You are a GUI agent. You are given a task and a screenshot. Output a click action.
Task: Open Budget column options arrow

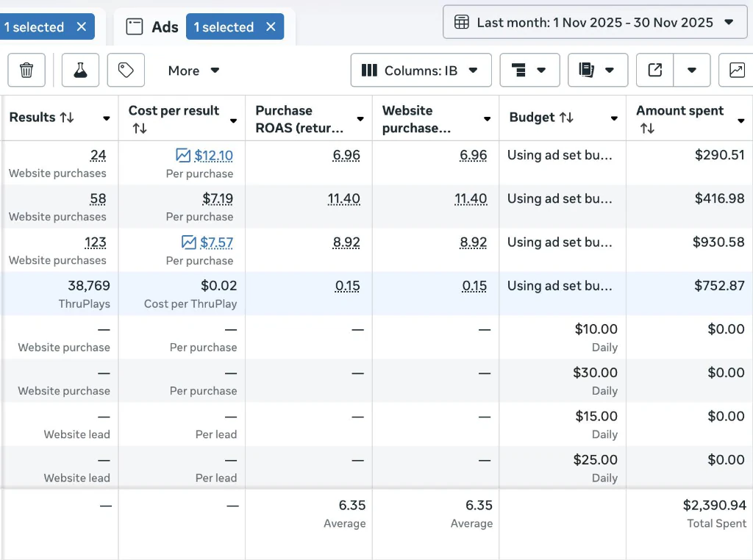[x=614, y=118]
